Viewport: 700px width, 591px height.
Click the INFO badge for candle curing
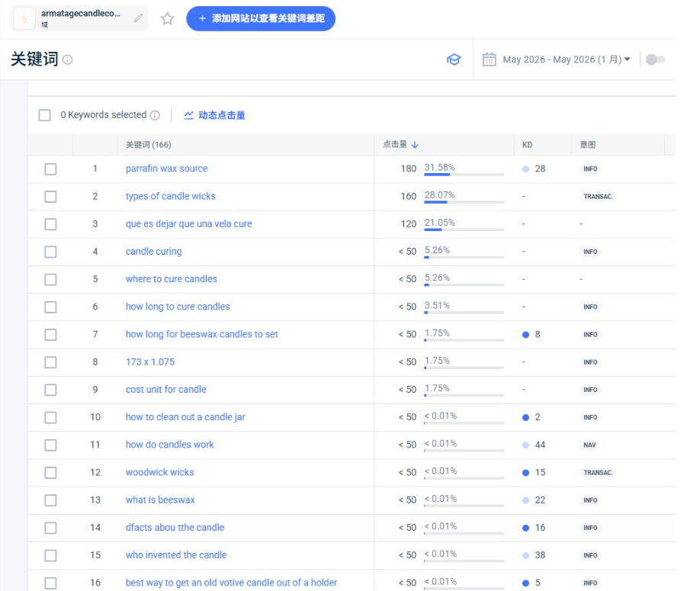click(x=590, y=252)
